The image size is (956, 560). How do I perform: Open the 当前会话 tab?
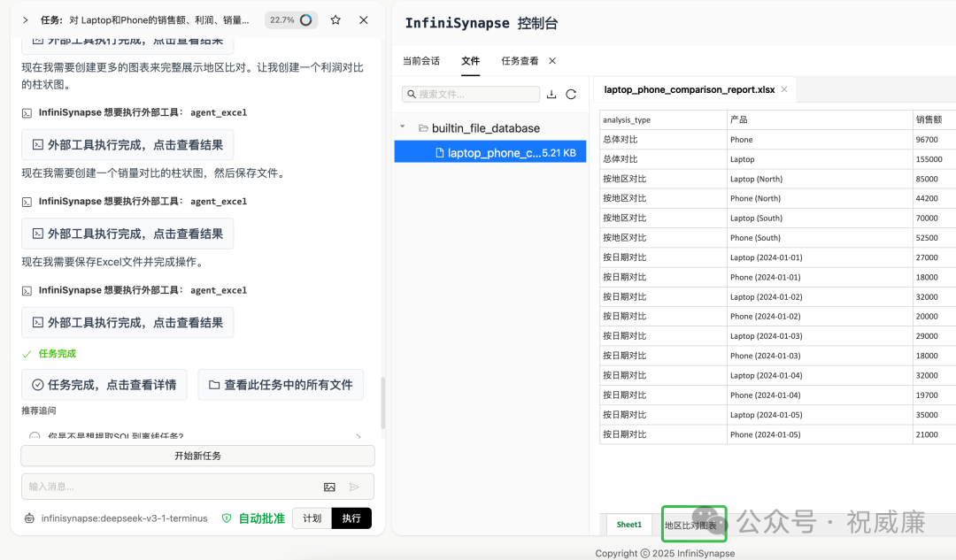coord(420,61)
